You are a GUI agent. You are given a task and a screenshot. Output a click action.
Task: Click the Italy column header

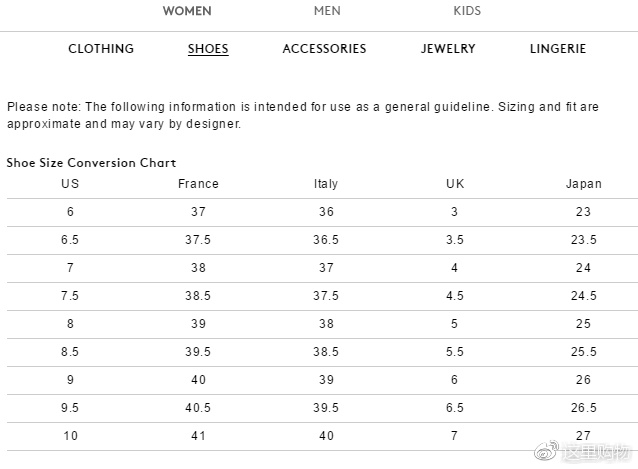coord(326,184)
